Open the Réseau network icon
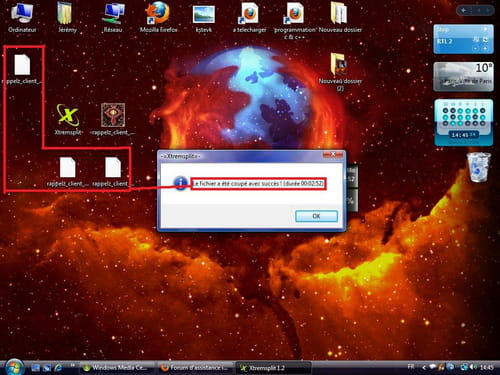 [113, 17]
